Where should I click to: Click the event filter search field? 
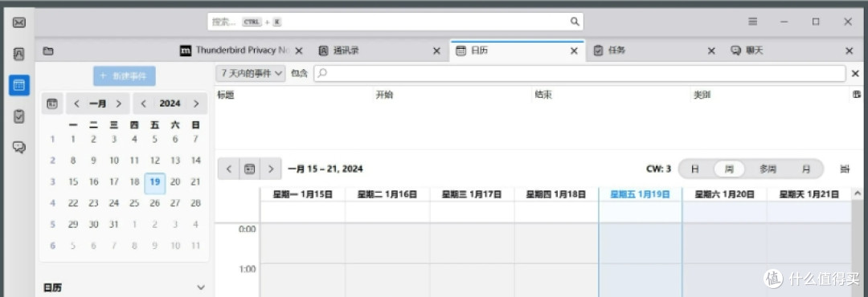[x=579, y=73]
